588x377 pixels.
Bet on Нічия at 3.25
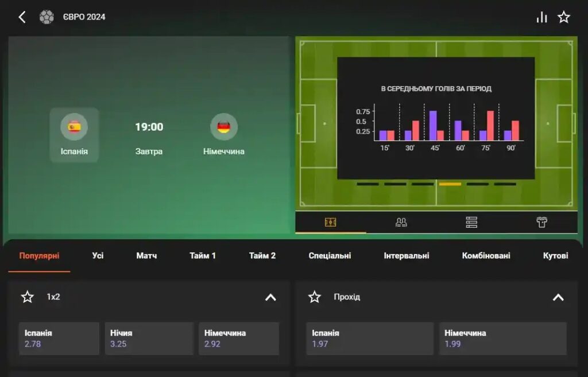[149, 339]
